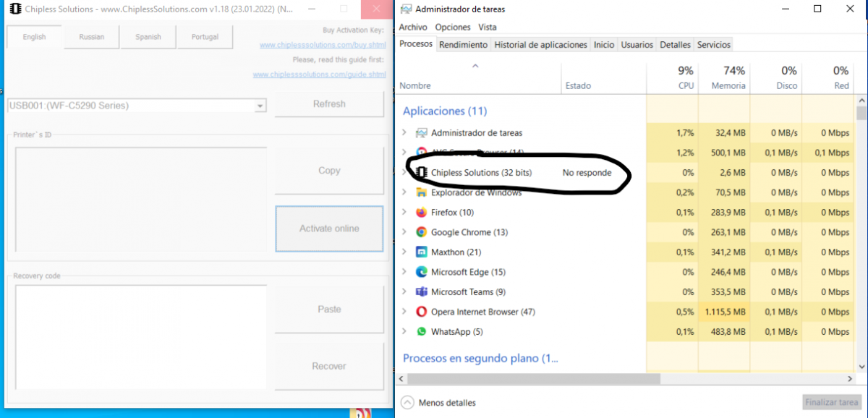Switch to the Servicios tab
Viewport: 868px width, 418px height.
click(x=714, y=45)
